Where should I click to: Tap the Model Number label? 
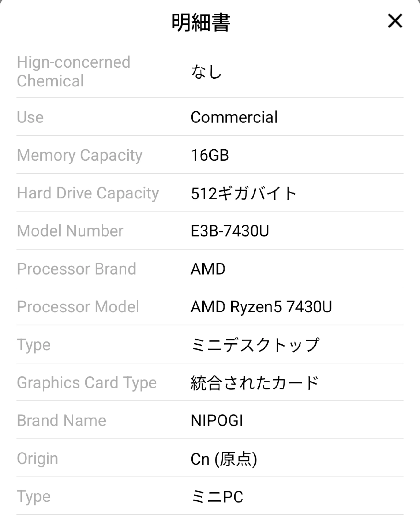click(x=70, y=231)
